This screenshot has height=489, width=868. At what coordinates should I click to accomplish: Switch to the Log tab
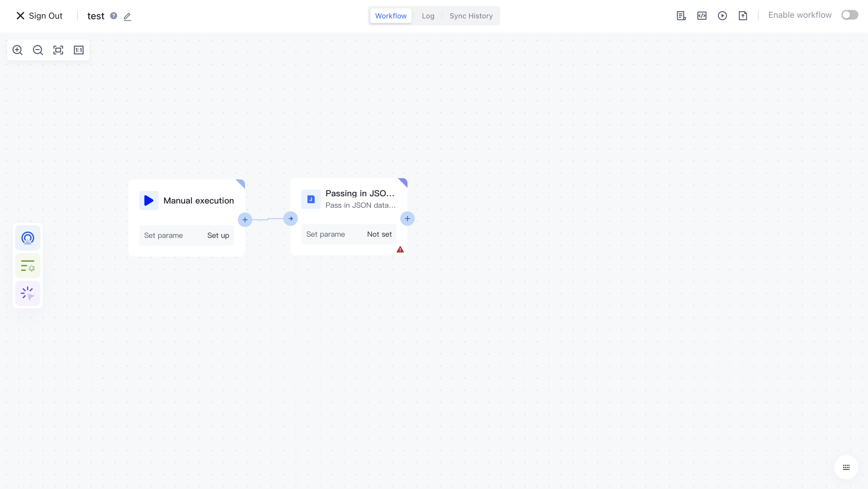428,15
